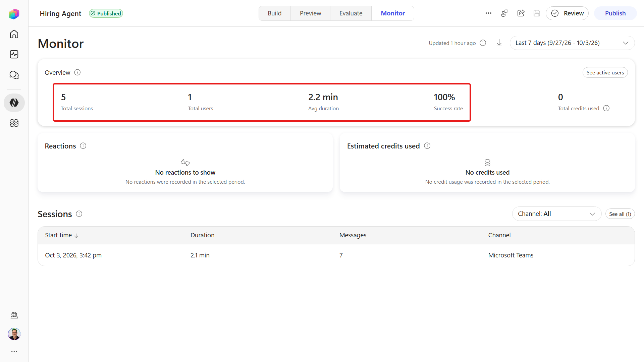Click the 2.1 min duration cell
Viewport: 644px width, 362px height.
[x=200, y=255]
